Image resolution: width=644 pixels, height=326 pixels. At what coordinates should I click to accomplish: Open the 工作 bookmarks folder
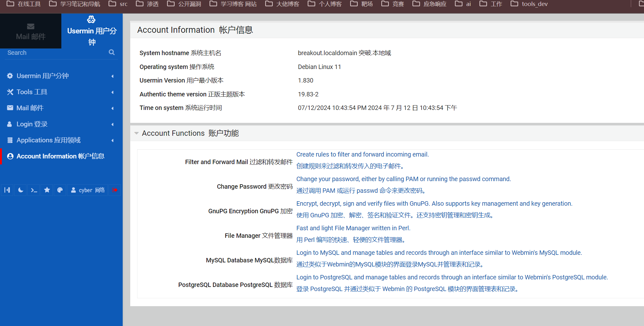coord(491,4)
